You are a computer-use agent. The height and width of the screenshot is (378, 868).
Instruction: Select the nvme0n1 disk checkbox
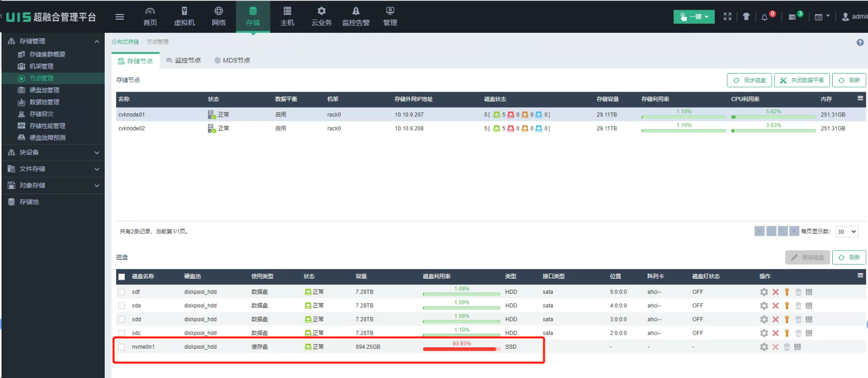click(121, 347)
